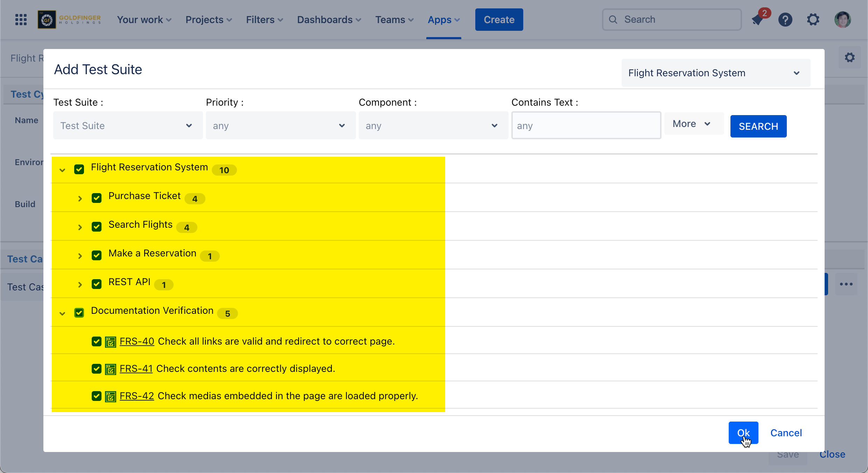Uncheck the REST API suite checkbox
The width and height of the screenshot is (868, 473).
97,284
